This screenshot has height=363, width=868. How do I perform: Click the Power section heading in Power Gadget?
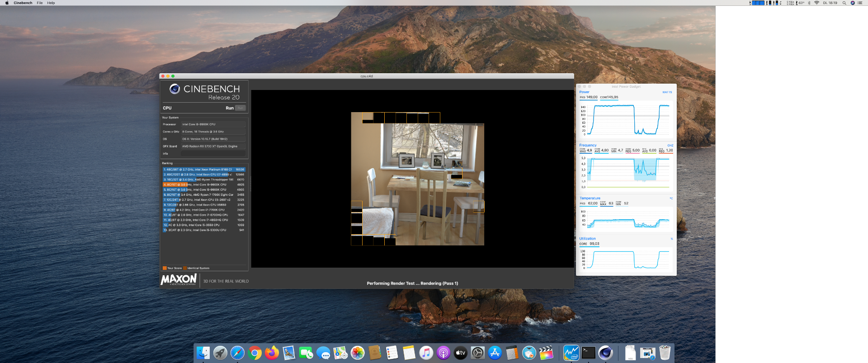tap(584, 92)
